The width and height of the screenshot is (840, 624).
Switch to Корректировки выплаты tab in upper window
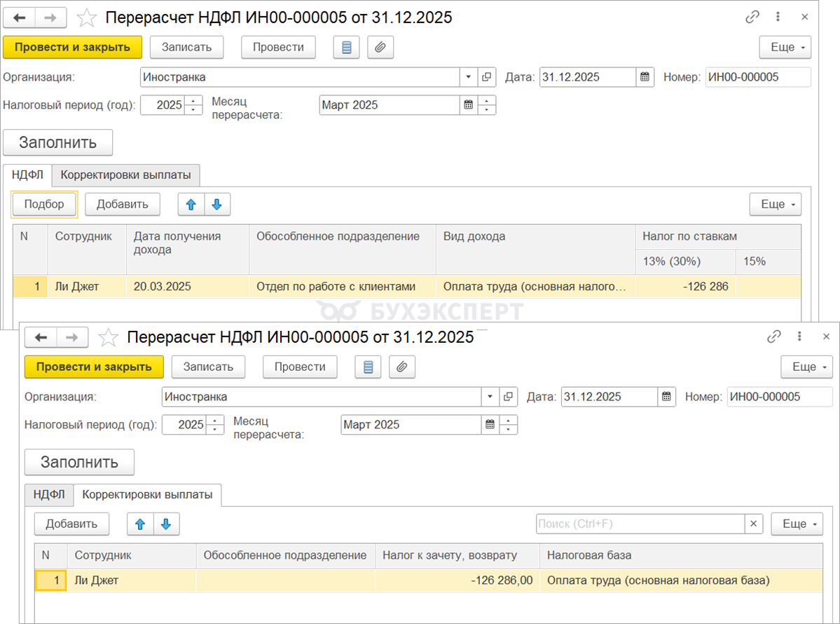pos(125,174)
